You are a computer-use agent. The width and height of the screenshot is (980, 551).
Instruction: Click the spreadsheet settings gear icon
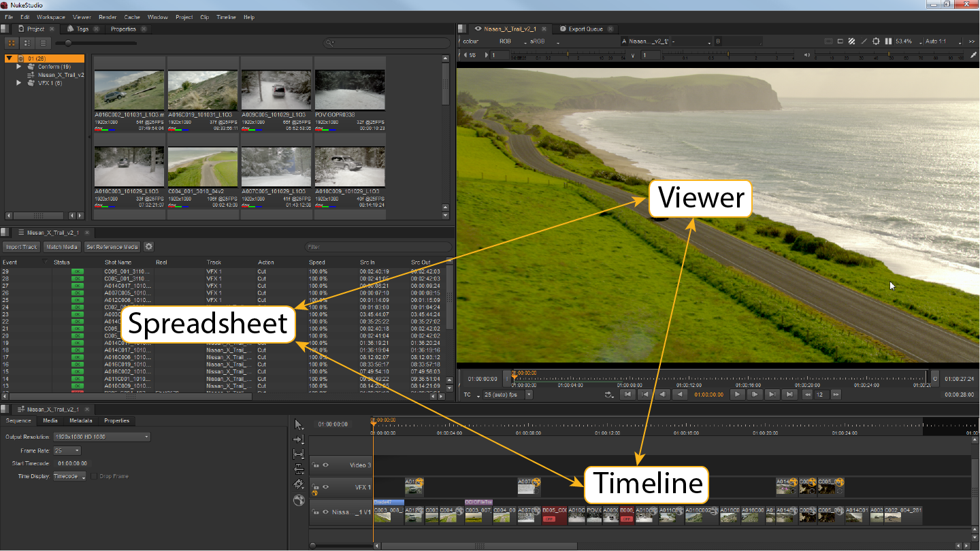149,247
